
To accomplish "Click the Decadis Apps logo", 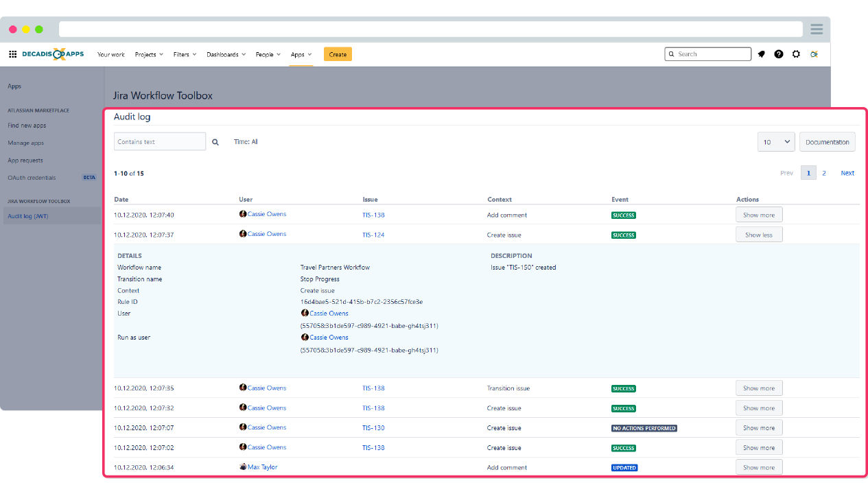I will click(x=53, y=54).
